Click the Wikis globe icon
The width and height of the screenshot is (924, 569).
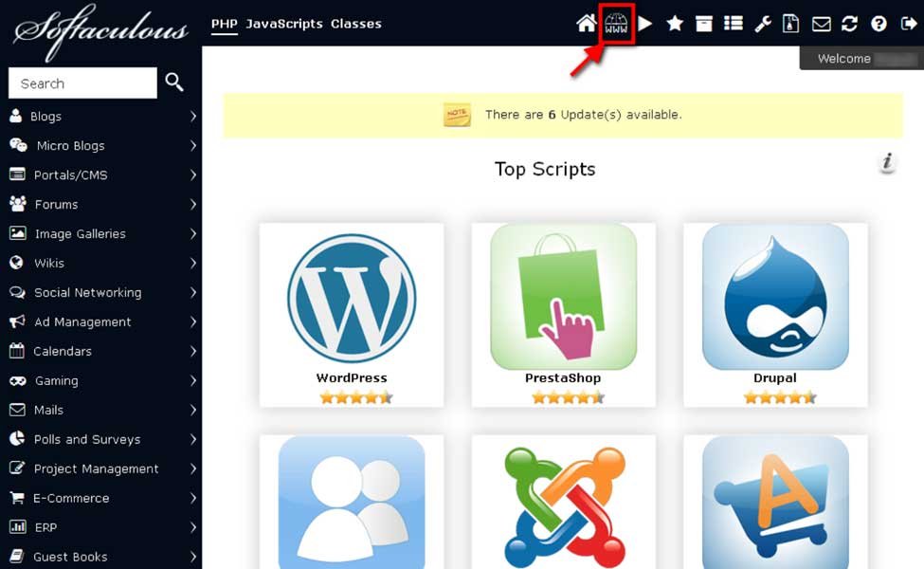(16, 263)
